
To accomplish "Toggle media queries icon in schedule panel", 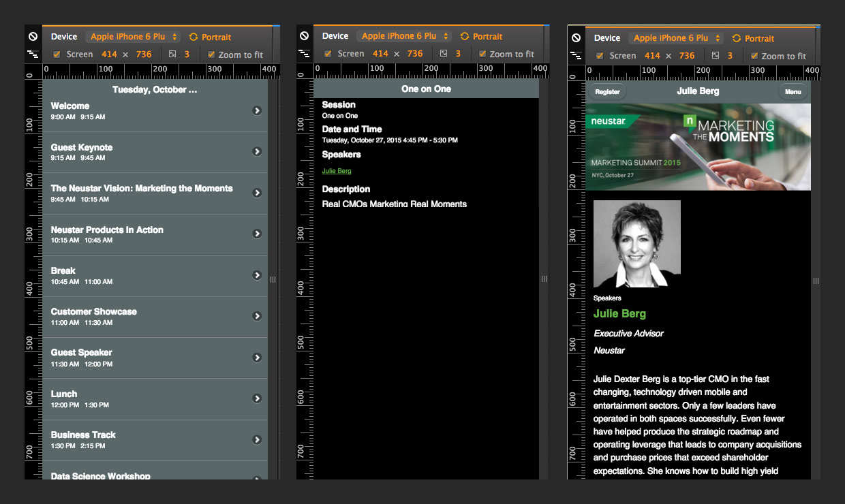I will pyautogui.click(x=33, y=54).
